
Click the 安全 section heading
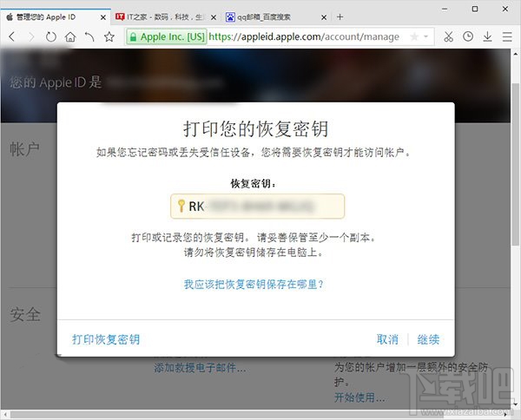click(25, 314)
